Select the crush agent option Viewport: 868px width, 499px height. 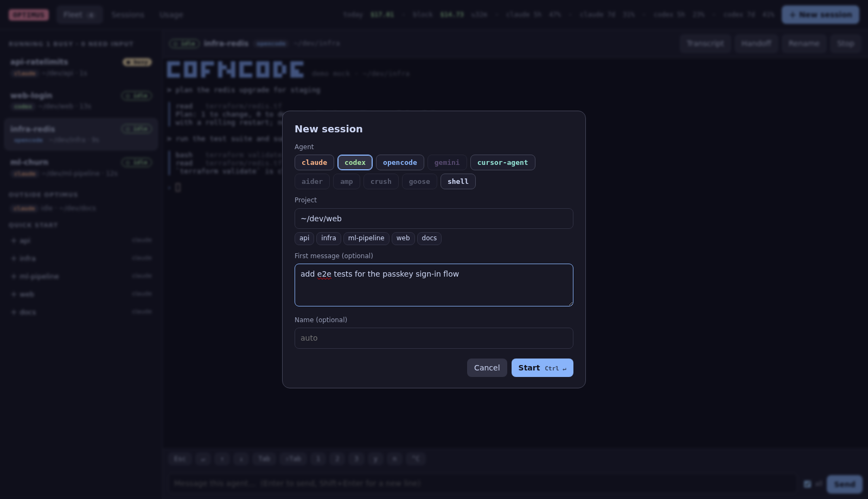click(381, 182)
